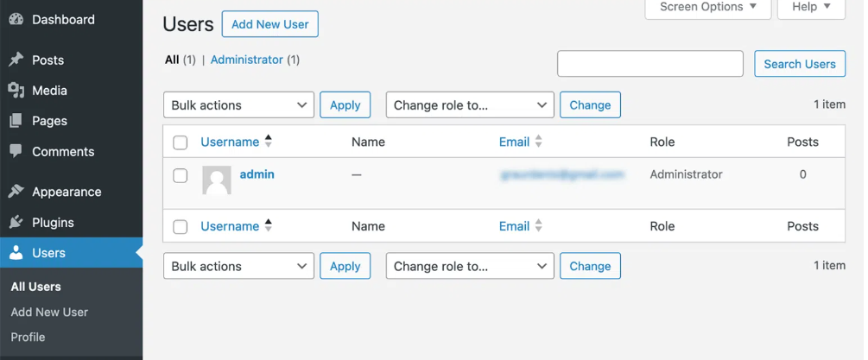The width and height of the screenshot is (868, 360).
Task: Click the admin user avatar thumbnail
Action: coord(217,180)
